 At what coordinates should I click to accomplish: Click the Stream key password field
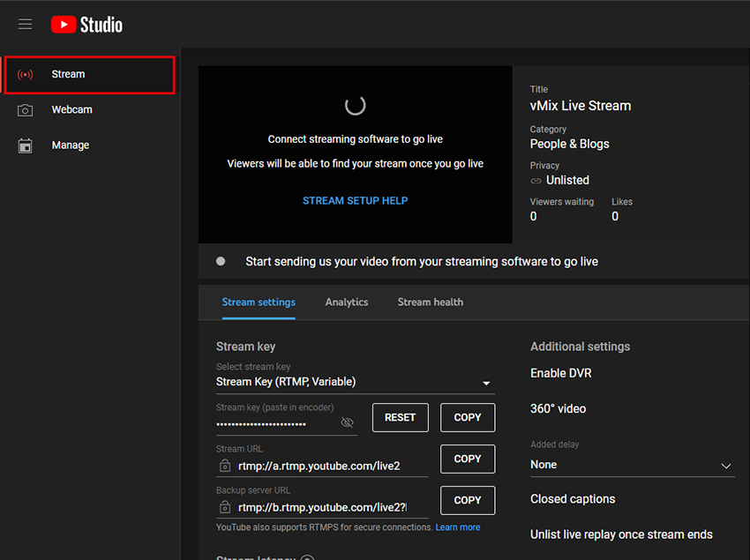pyautogui.click(x=275, y=424)
